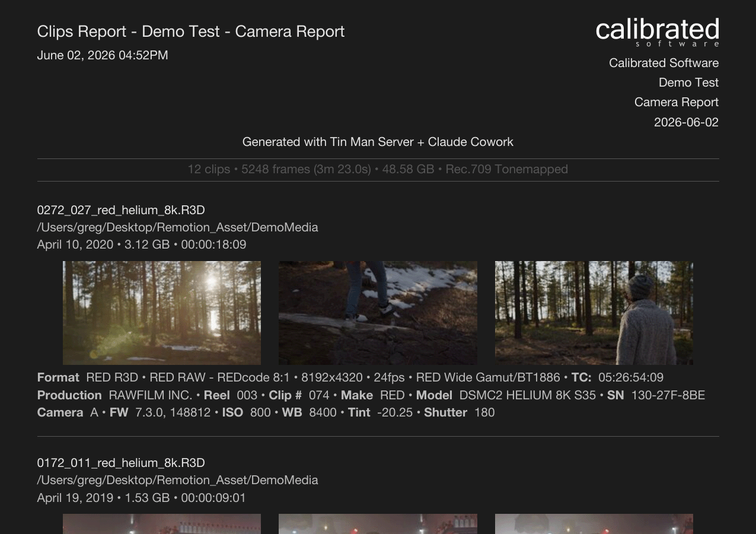Open the third thumbnail of clip 0172_011
756x534 pixels.
tap(594, 524)
